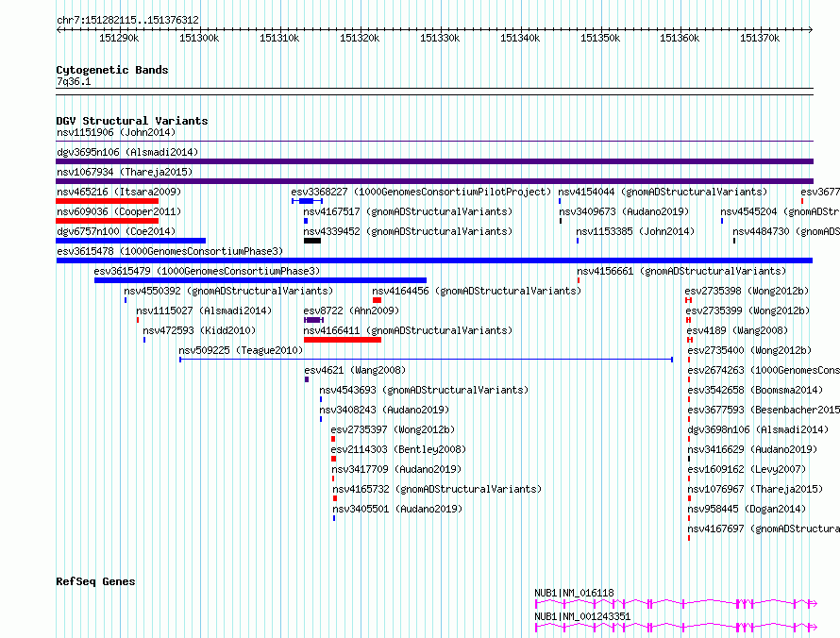Click the nsv4545204 variant label

pos(780,211)
